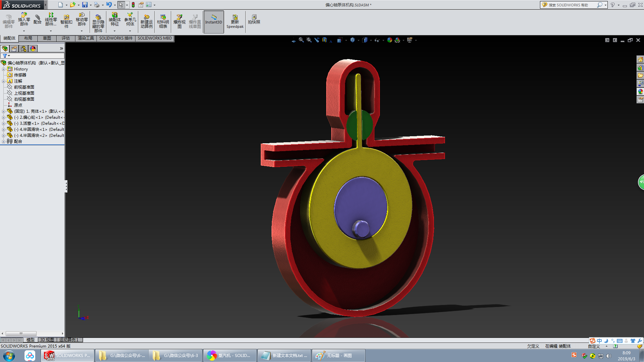Click the tree filter funnel icon
The width and height of the screenshot is (644, 362).
tap(5, 56)
